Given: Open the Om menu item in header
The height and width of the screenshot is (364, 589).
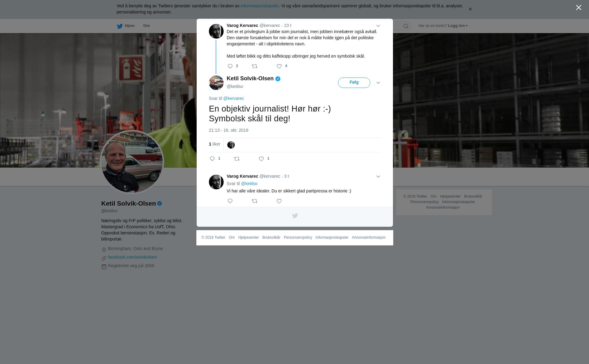Looking at the screenshot, I should coord(146,26).
